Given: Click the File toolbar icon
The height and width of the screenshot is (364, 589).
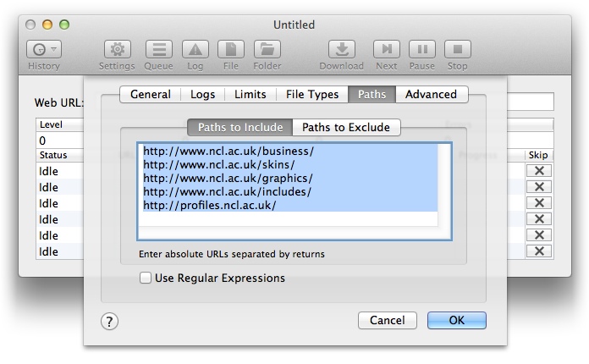Looking at the screenshot, I should 231,50.
